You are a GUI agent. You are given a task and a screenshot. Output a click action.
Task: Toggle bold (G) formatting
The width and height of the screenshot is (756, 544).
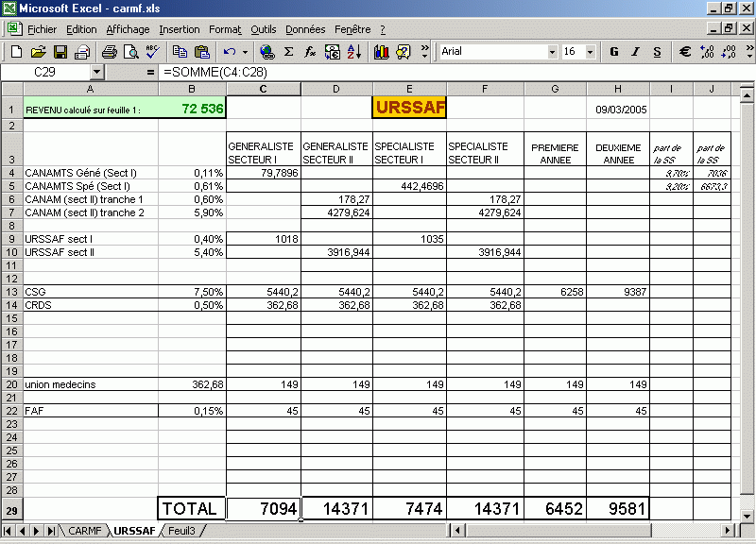(x=613, y=52)
